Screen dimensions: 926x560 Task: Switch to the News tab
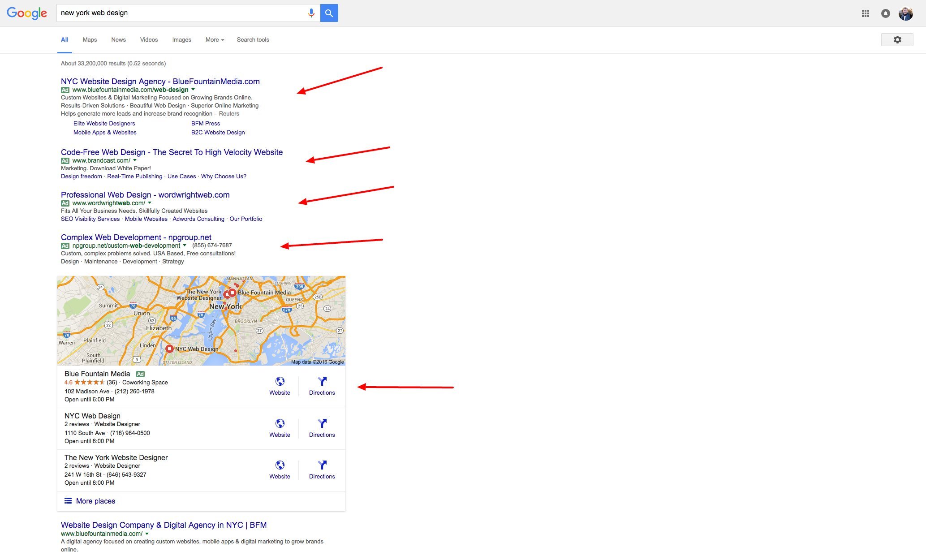[118, 39]
